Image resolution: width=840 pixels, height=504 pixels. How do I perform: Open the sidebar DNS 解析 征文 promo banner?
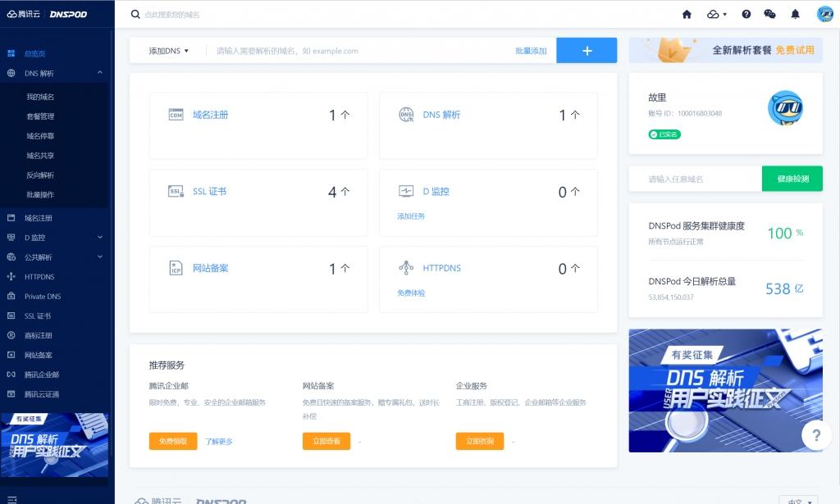54,445
